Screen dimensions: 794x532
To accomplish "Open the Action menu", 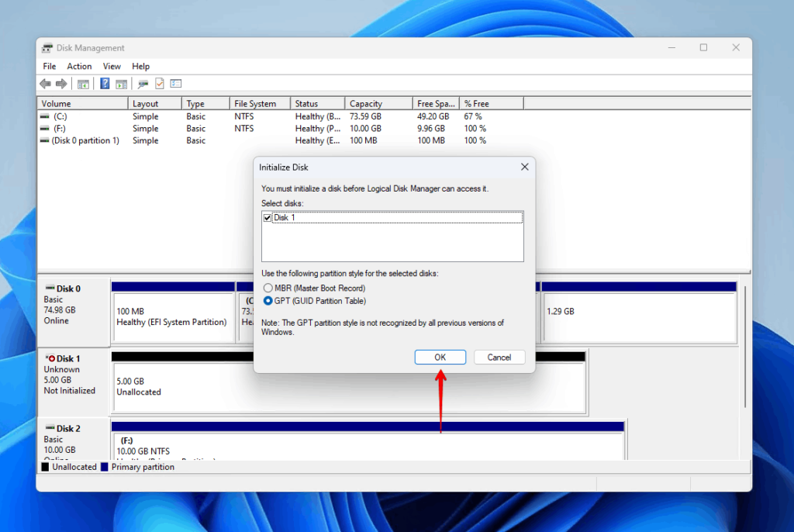I will pos(80,67).
